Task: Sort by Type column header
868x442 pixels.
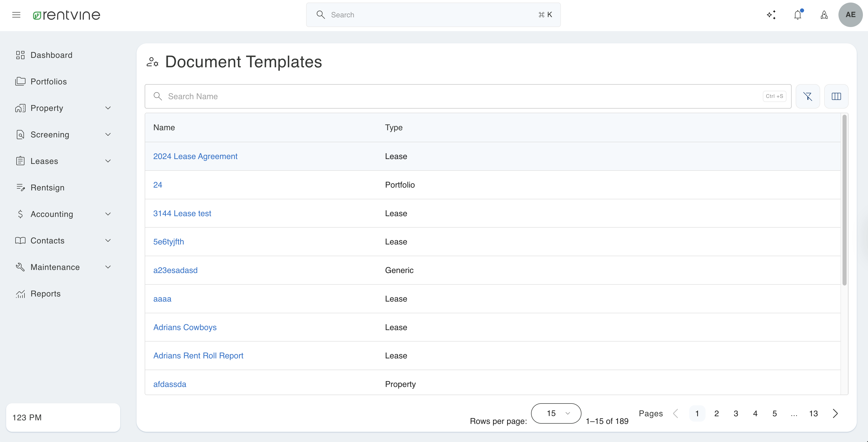Action: (394, 127)
